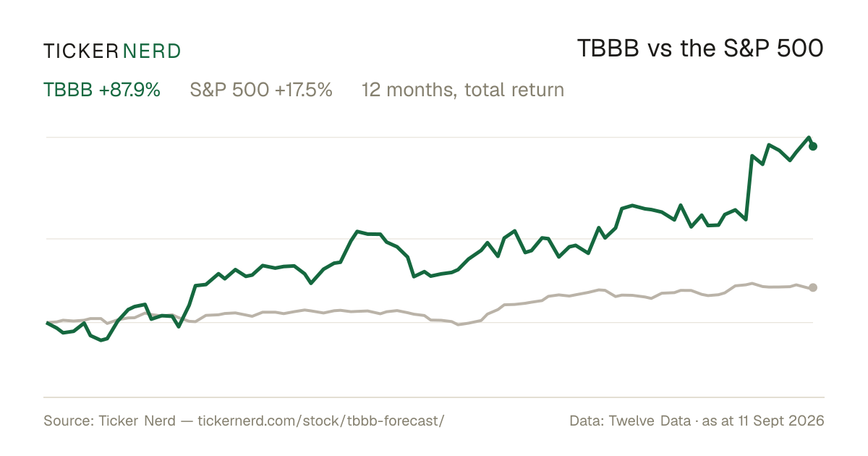This screenshot has width=868, height=456.
Task: Click the TICKER NERD logo
Action: click(x=112, y=51)
